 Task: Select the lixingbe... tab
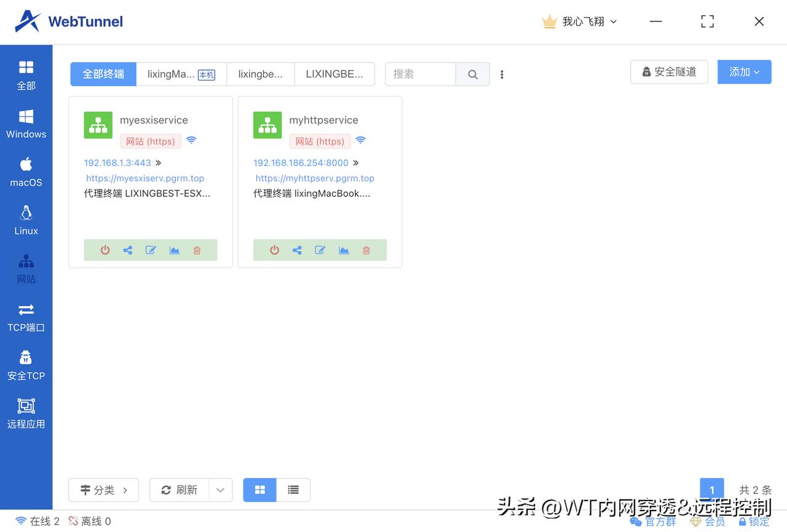click(261, 74)
